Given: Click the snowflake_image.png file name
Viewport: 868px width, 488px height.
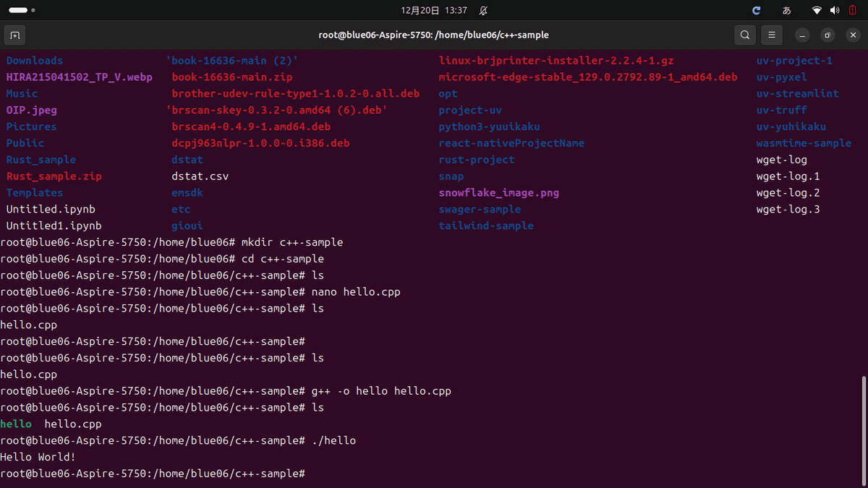Looking at the screenshot, I should [498, 193].
